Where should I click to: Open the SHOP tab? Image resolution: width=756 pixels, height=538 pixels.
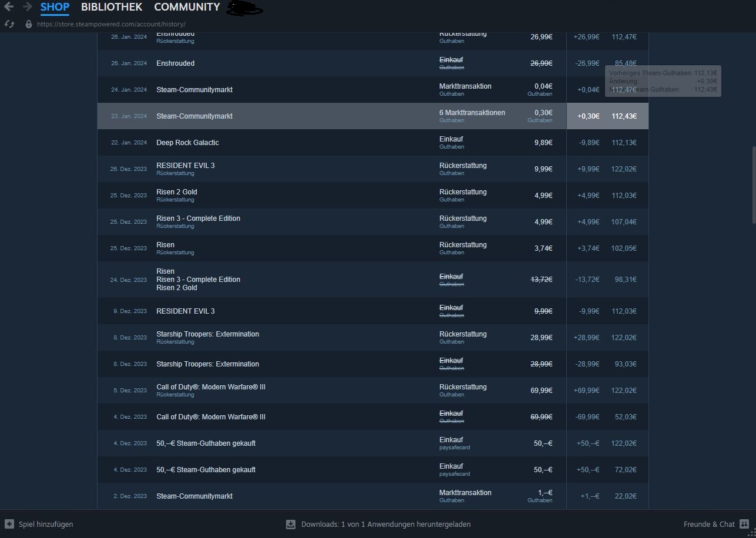click(x=55, y=8)
